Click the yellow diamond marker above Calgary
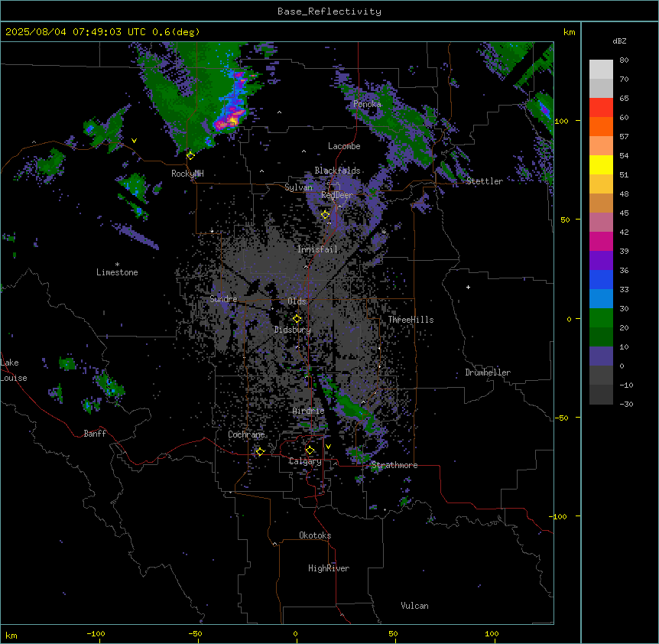Screen dimensions: 659x644 coord(310,450)
